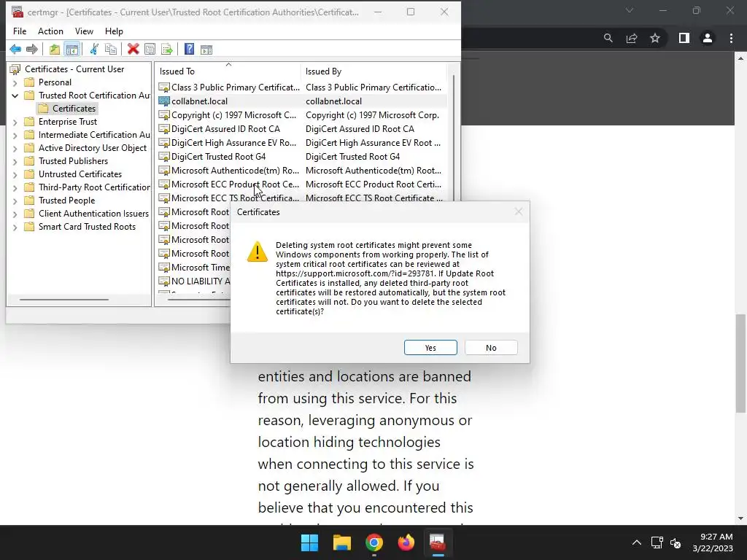Confirm deletion with Yes button
This screenshot has height=560, width=747.
click(x=430, y=348)
